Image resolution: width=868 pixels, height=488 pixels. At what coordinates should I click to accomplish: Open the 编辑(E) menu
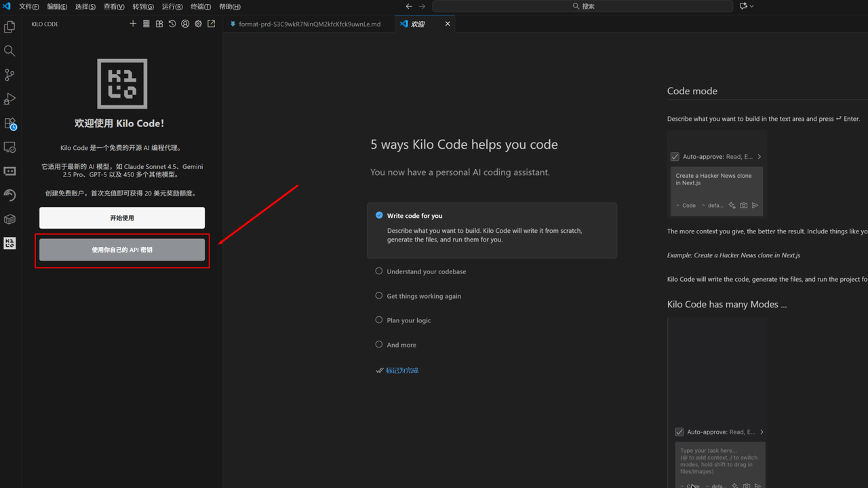coord(57,6)
